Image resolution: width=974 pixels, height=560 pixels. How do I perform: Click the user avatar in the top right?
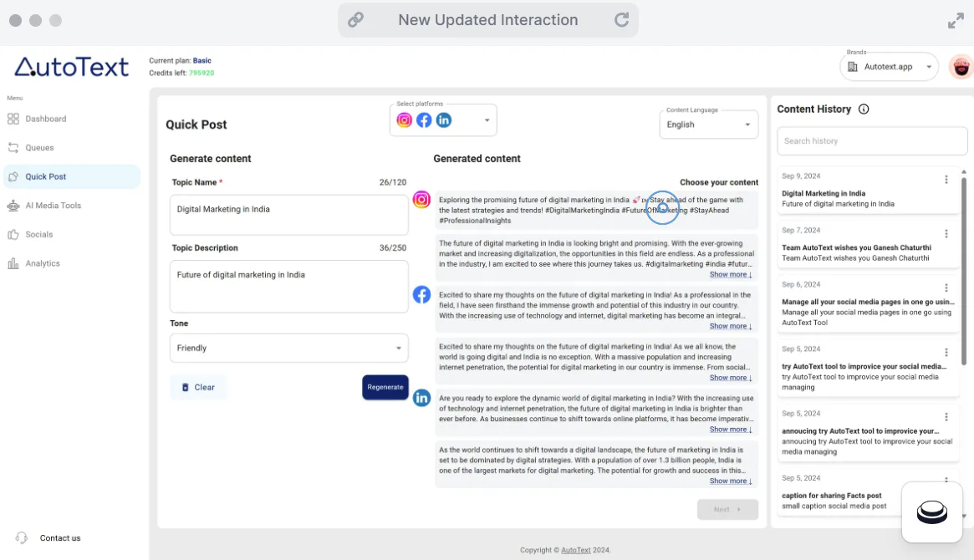point(961,66)
